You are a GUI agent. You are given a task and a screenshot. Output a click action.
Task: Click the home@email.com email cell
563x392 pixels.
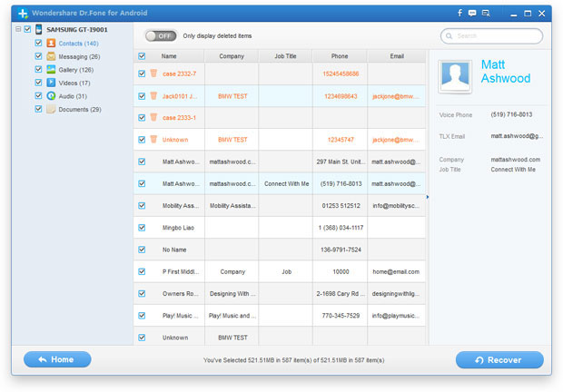click(396, 272)
